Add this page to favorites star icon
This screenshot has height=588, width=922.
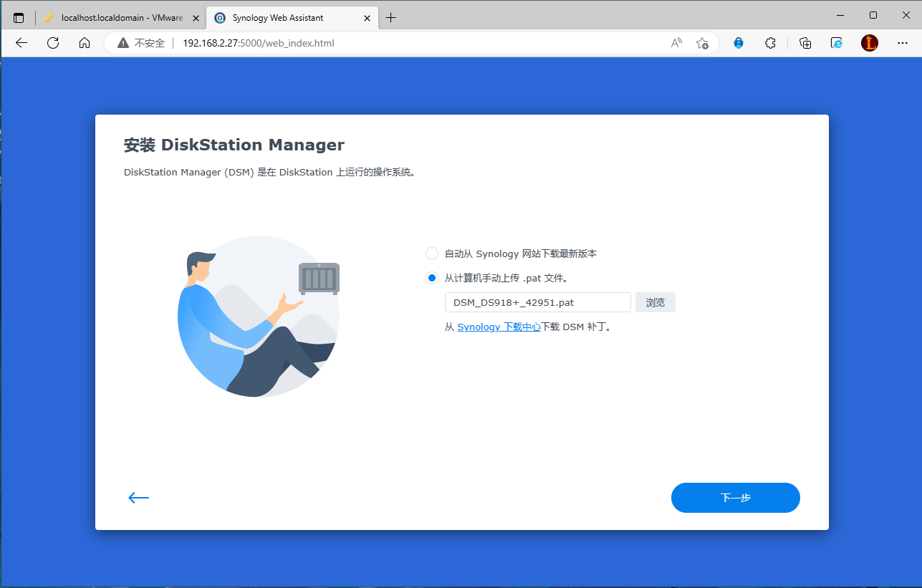[702, 43]
